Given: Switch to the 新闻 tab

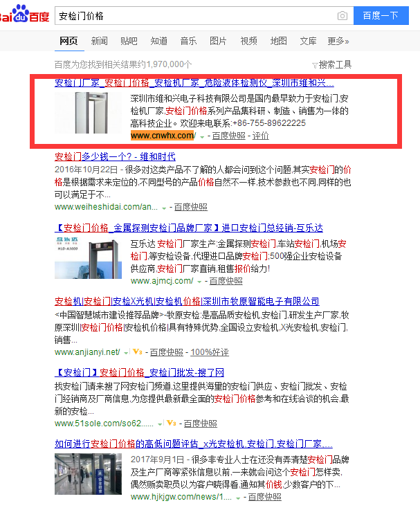Looking at the screenshot, I should click(99, 41).
